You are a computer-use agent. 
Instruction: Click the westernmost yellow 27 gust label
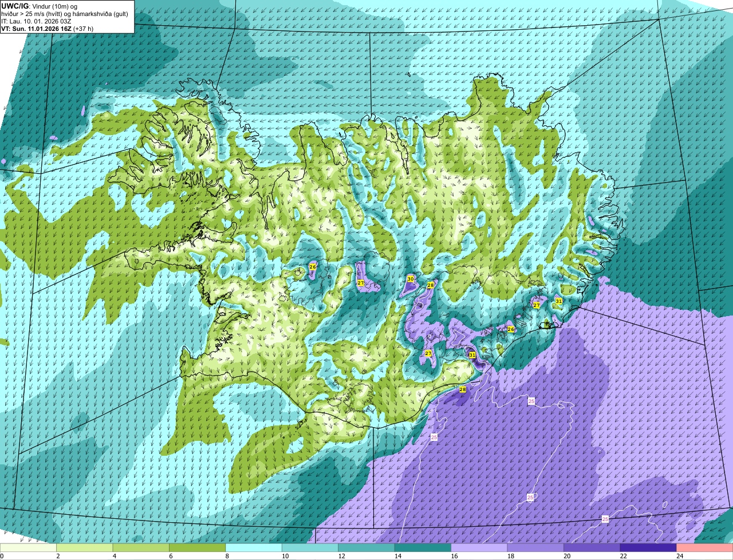(x=360, y=283)
